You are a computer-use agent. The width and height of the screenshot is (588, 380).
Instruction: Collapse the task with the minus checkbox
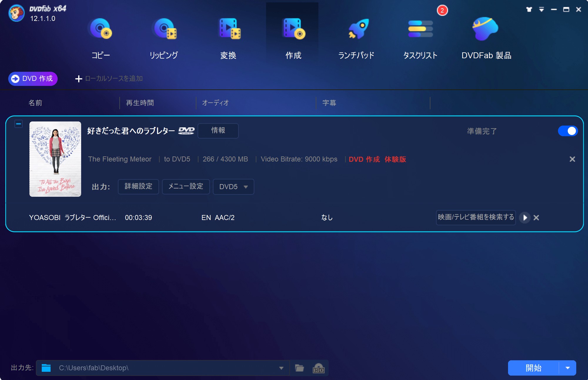19,124
